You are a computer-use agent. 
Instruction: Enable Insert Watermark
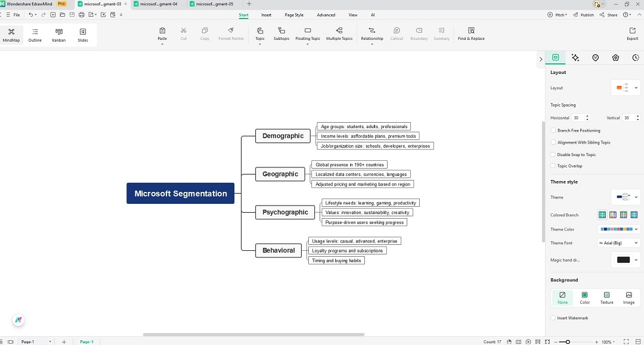point(553,318)
